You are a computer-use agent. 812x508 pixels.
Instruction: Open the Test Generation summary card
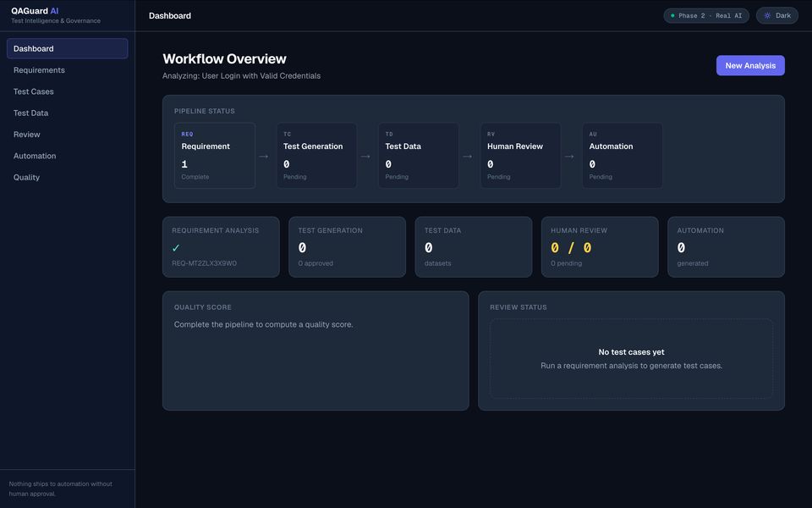pos(348,246)
